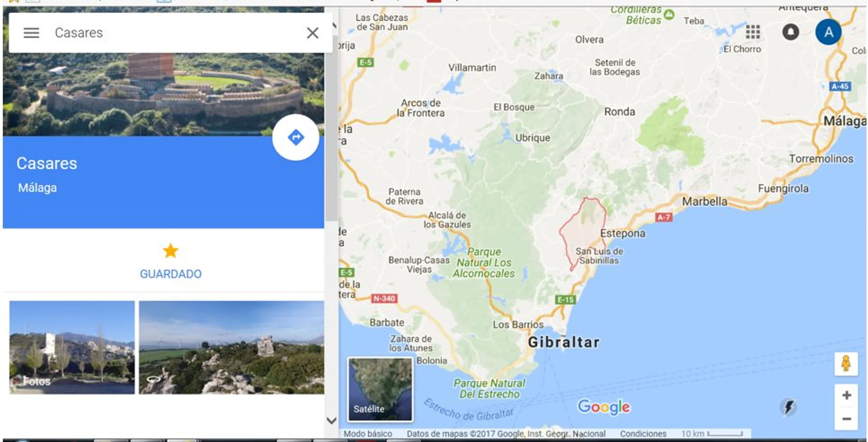Collapse the side panel with arrow
Screen dimensions: 868x442
[334, 25]
